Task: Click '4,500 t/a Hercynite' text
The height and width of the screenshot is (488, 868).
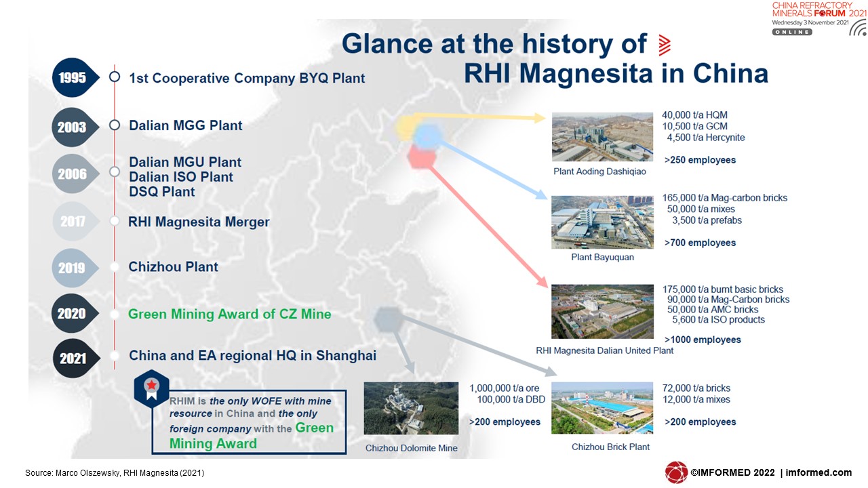Action: click(706, 138)
